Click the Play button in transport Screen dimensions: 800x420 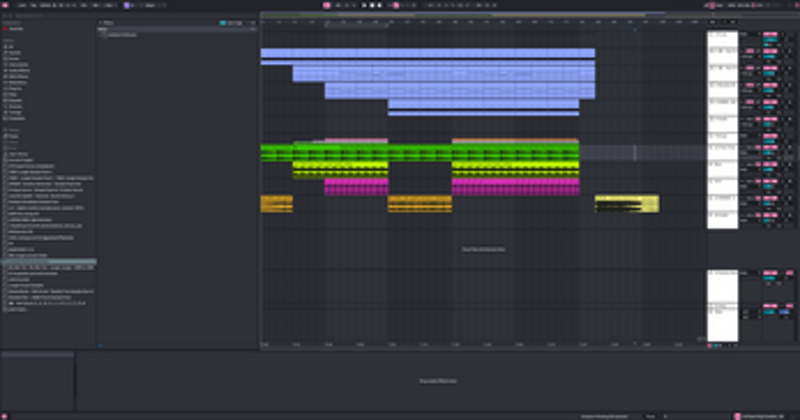coord(364,5)
